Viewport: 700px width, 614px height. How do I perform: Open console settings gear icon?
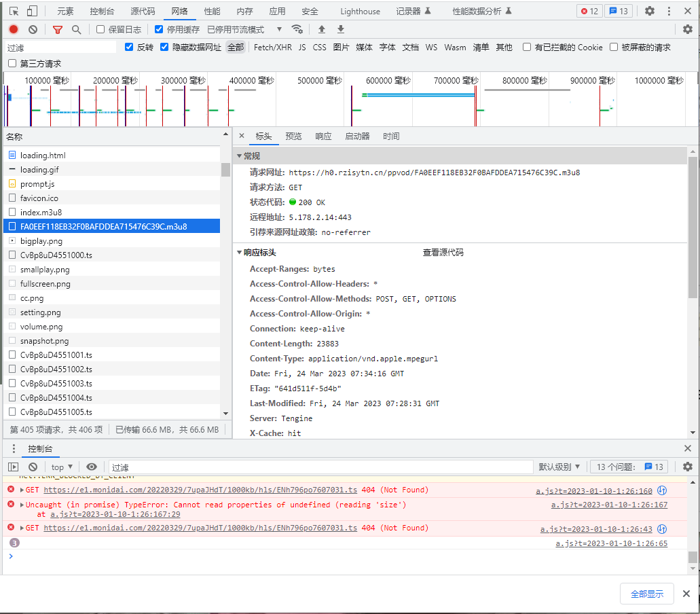point(688,467)
